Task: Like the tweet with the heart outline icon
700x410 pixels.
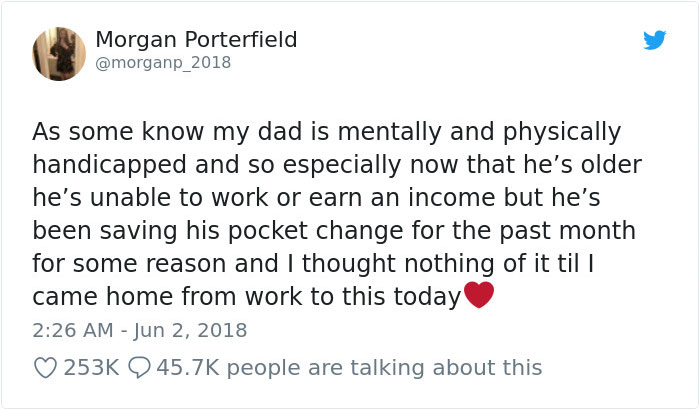Action: point(45,368)
